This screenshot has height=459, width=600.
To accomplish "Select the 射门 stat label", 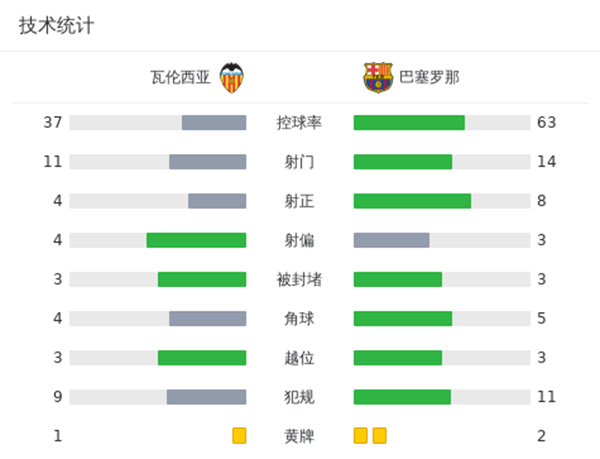I will click(299, 162).
